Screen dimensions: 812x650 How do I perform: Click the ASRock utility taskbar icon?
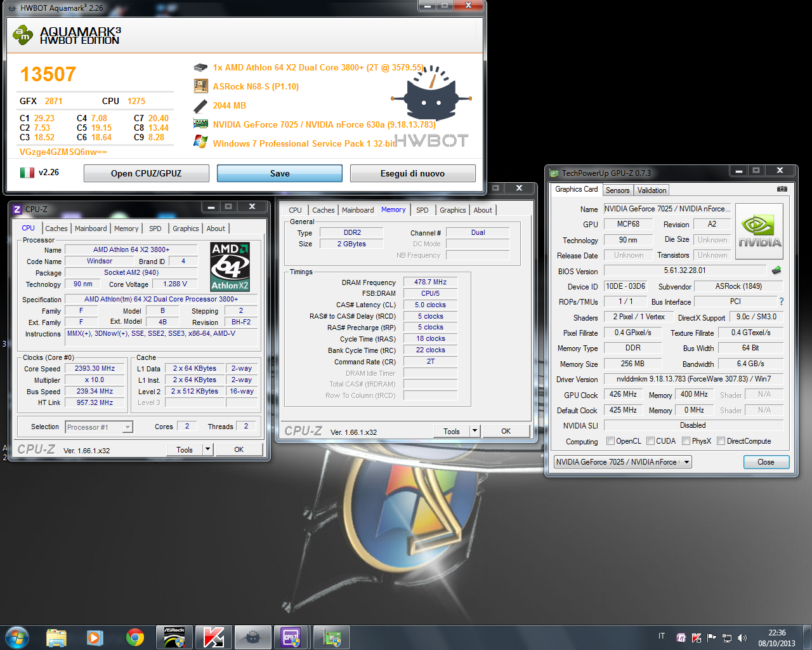point(174,637)
